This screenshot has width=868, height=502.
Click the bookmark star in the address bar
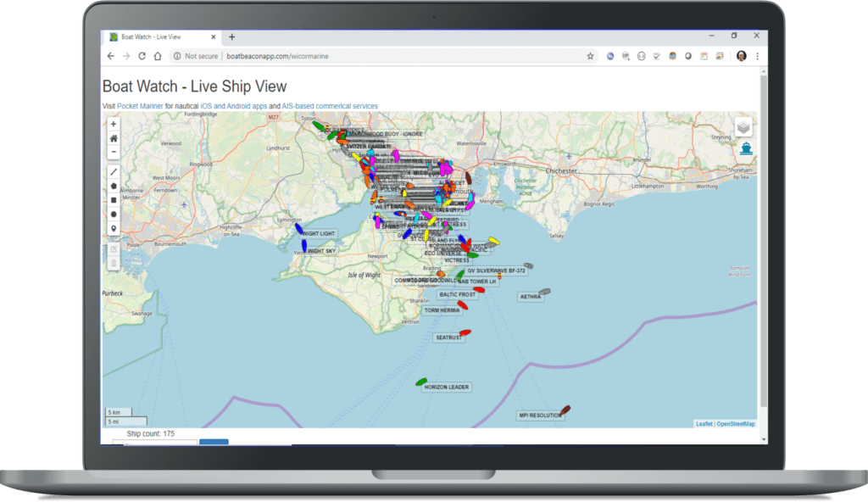coord(590,55)
